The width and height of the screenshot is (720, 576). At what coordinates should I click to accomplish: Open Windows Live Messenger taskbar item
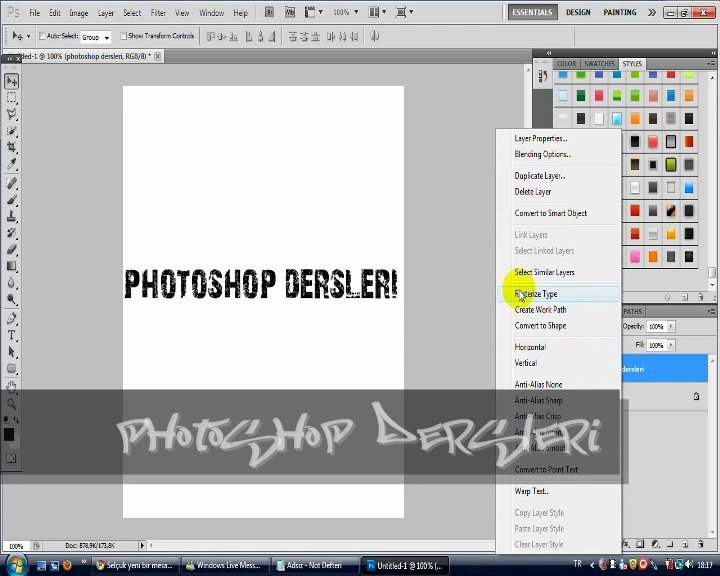click(x=225, y=565)
